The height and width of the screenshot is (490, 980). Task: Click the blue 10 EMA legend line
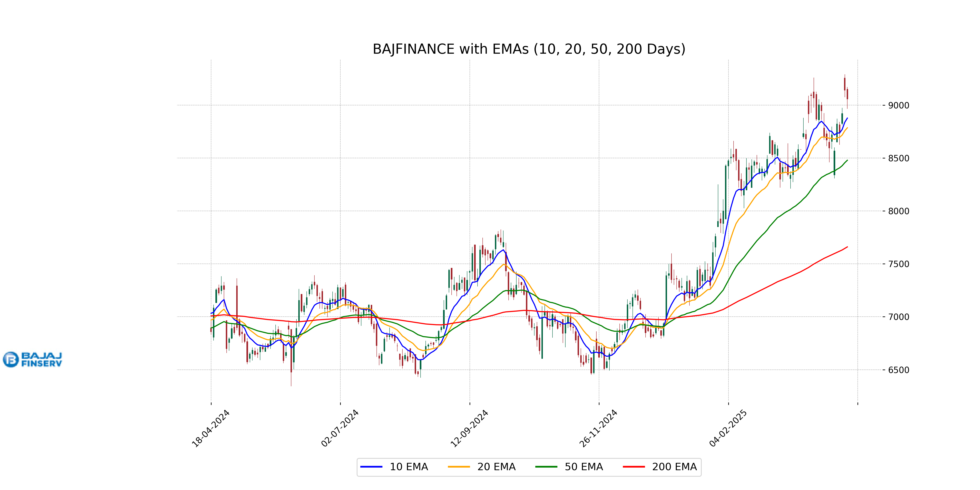click(x=371, y=467)
